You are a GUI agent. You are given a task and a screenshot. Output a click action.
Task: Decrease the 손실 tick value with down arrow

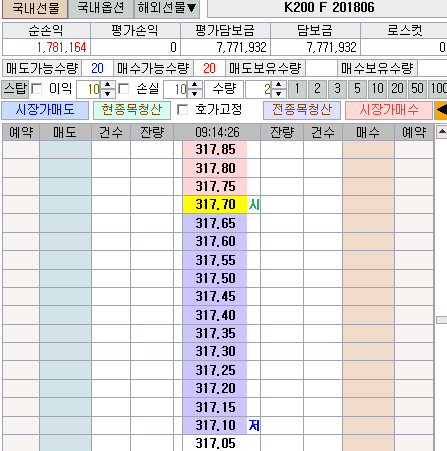[194, 94]
